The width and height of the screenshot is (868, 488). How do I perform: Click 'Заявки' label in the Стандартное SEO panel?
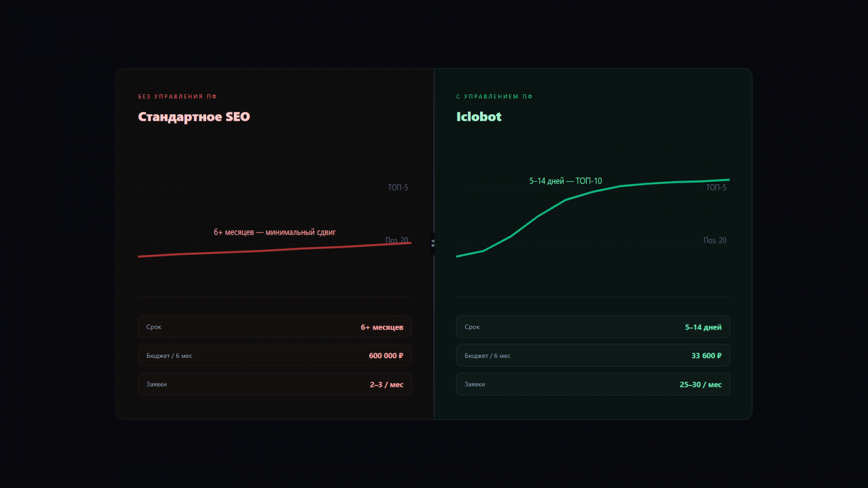(156, 384)
